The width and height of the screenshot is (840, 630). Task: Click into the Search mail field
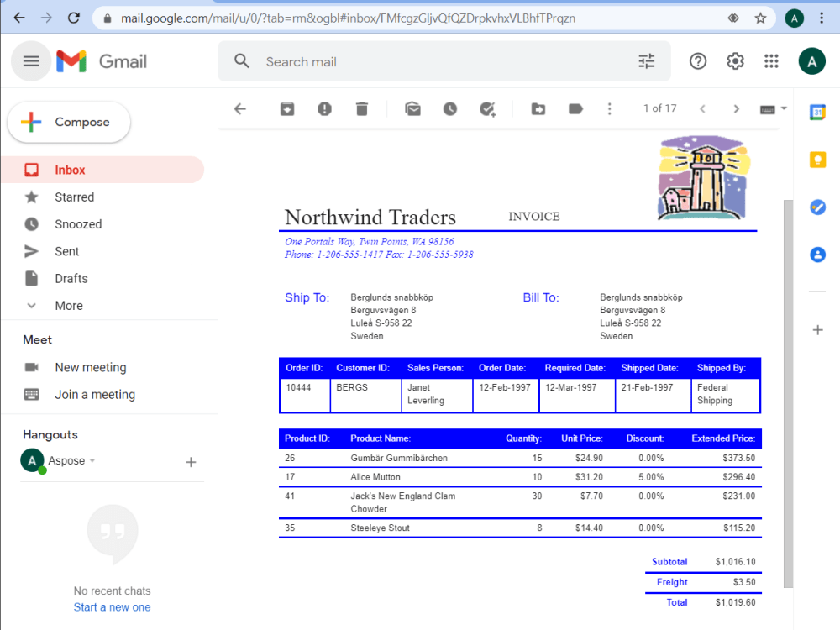444,61
